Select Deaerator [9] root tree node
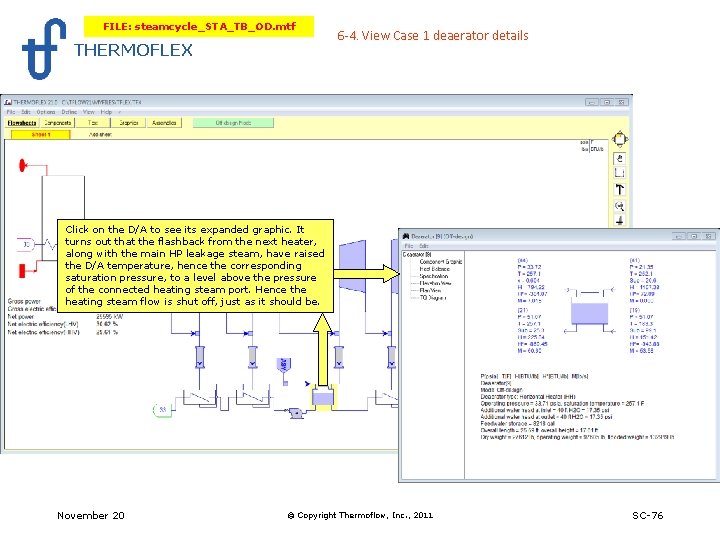The height and width of the screenshot is (540, 720). click(x=417, y=254)
